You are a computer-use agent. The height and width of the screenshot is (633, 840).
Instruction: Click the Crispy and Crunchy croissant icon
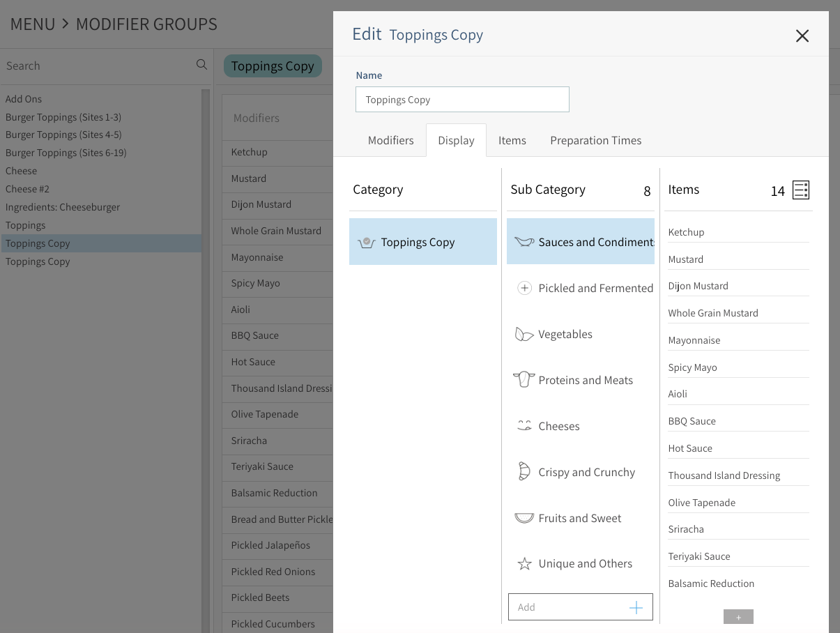point(524,471)
